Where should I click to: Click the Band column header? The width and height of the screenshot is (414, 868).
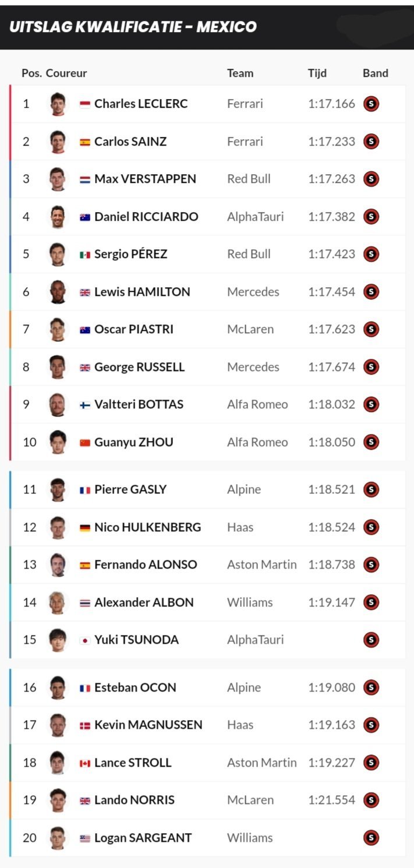point(376,73)
